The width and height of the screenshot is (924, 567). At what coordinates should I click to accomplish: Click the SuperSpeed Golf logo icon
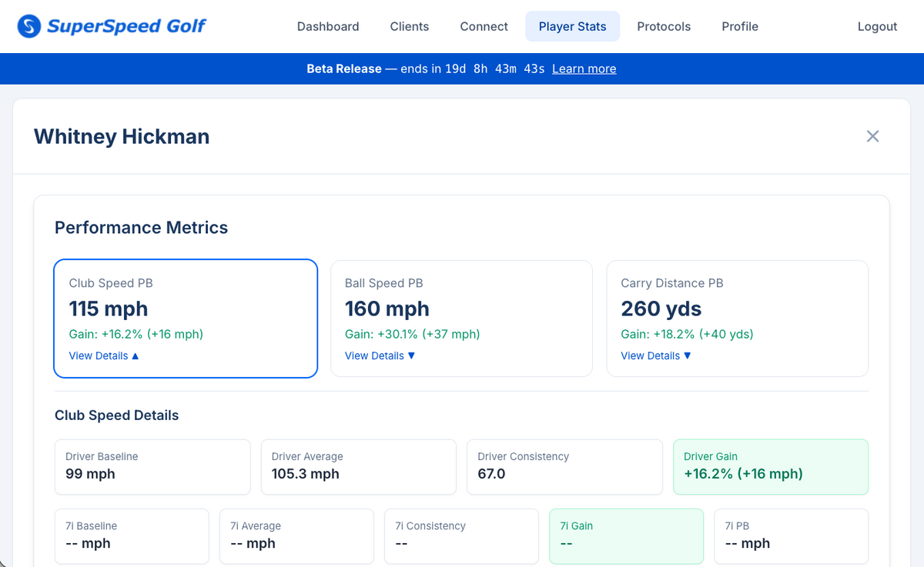point(29,25)
